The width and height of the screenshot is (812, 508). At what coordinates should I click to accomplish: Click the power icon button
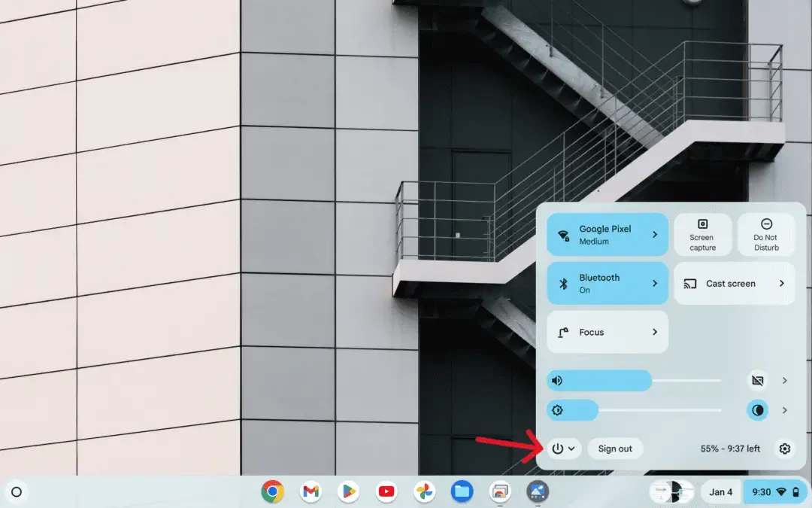(x=558, y=449)
